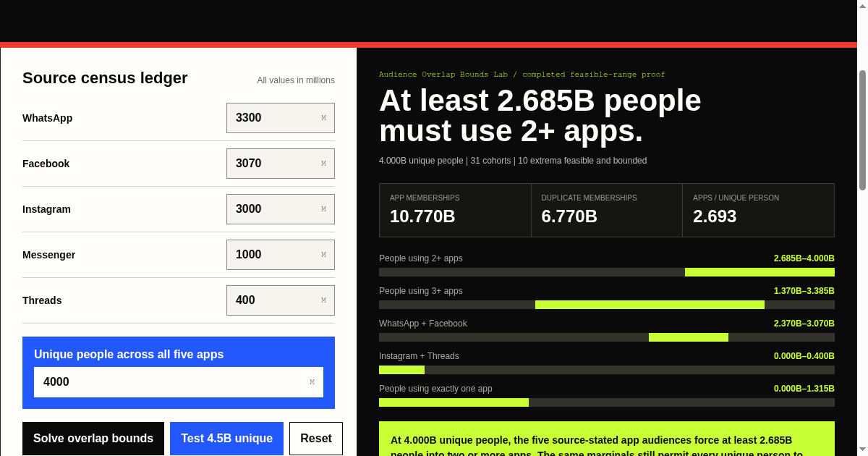
Task: Click the 0.000B–0.400B range value
Action: point(804,356)
